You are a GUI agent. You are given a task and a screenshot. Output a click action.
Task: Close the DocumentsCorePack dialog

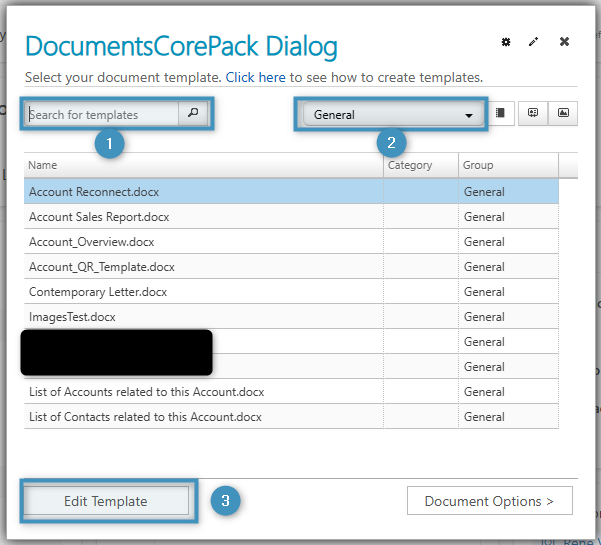pos(564,42)
